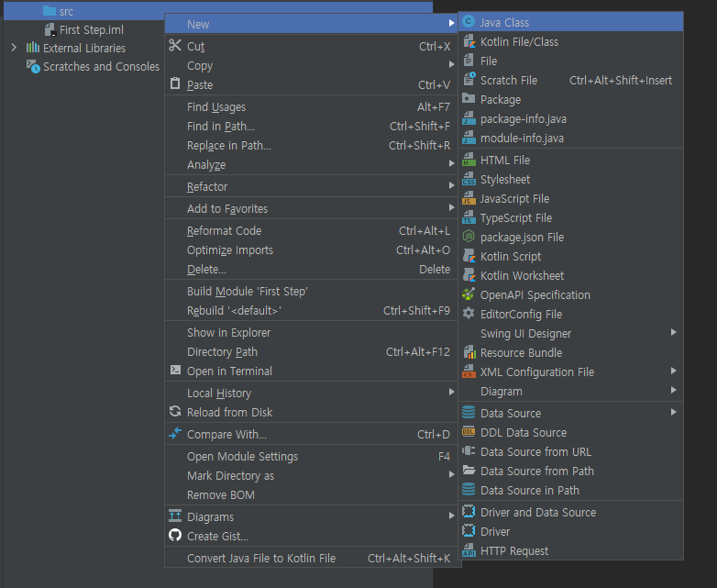Click the EditorConfig File gear icon
This screenshot has height=588, width=717.
pyautogui.click(x=469, y=314)
